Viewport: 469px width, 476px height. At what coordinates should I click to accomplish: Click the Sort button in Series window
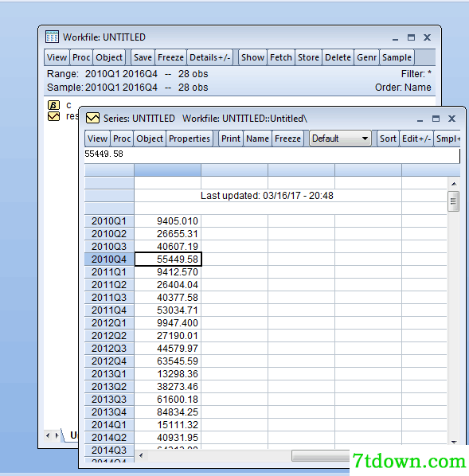click(x=388, y=139)
